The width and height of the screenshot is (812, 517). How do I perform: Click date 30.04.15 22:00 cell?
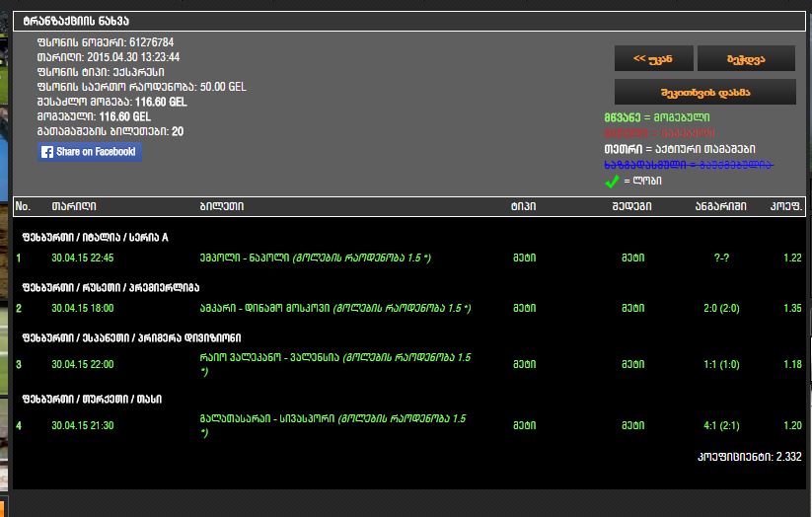click(x=82, y=364)
